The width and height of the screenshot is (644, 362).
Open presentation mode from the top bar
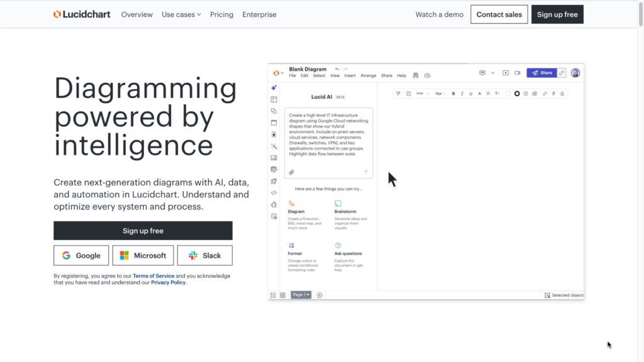(505, 72)
